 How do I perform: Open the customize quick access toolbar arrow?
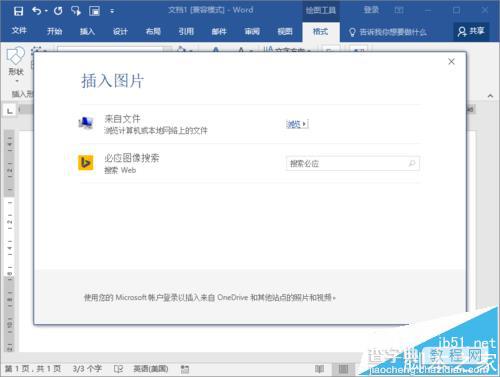coord(112,11)
